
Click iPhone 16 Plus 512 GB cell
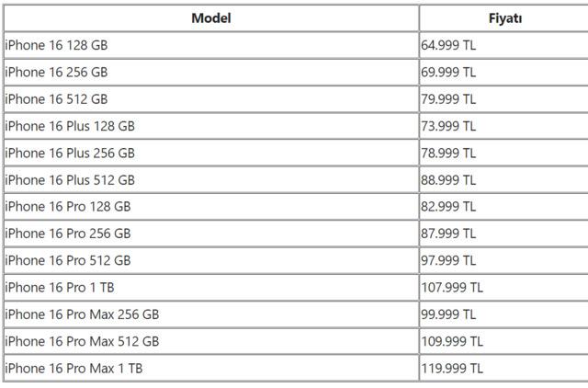click(x=70, y=179)
